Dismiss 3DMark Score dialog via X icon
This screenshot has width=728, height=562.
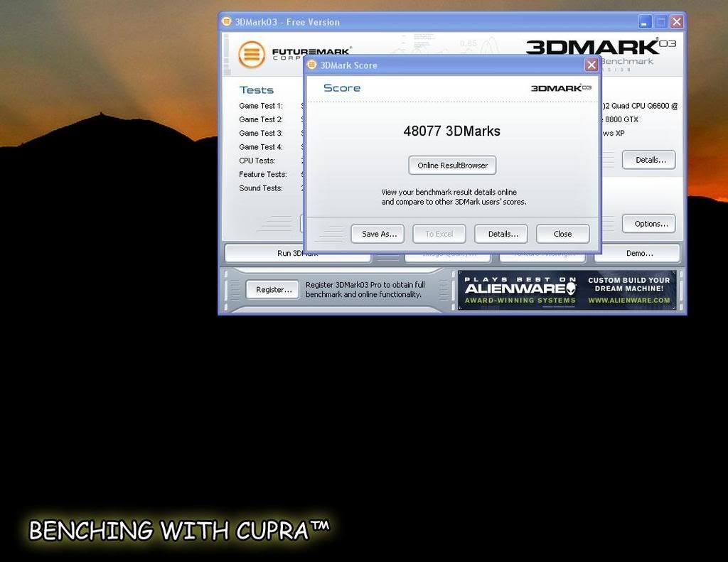[x=591, y=65]
